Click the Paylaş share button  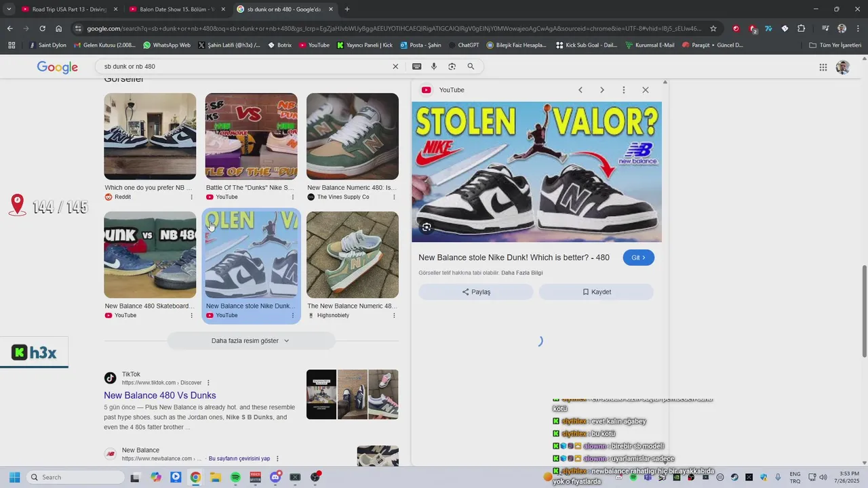coord(476,292)
